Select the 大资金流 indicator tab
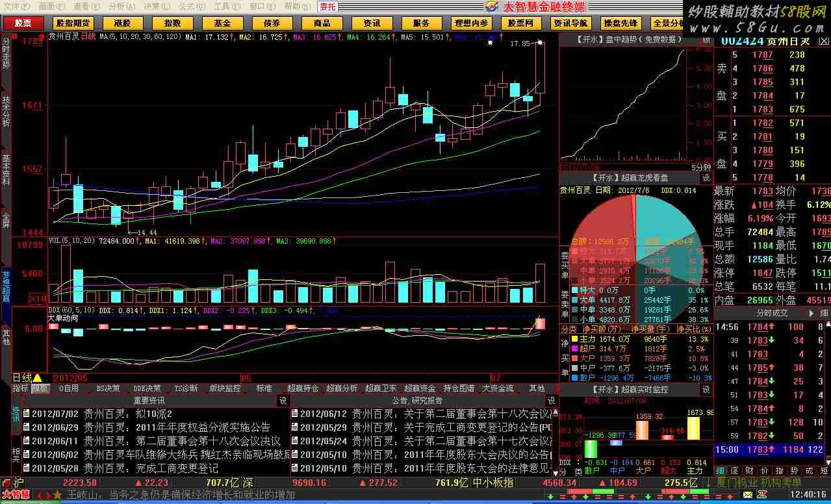831x504 pixels. coord(498,388)
